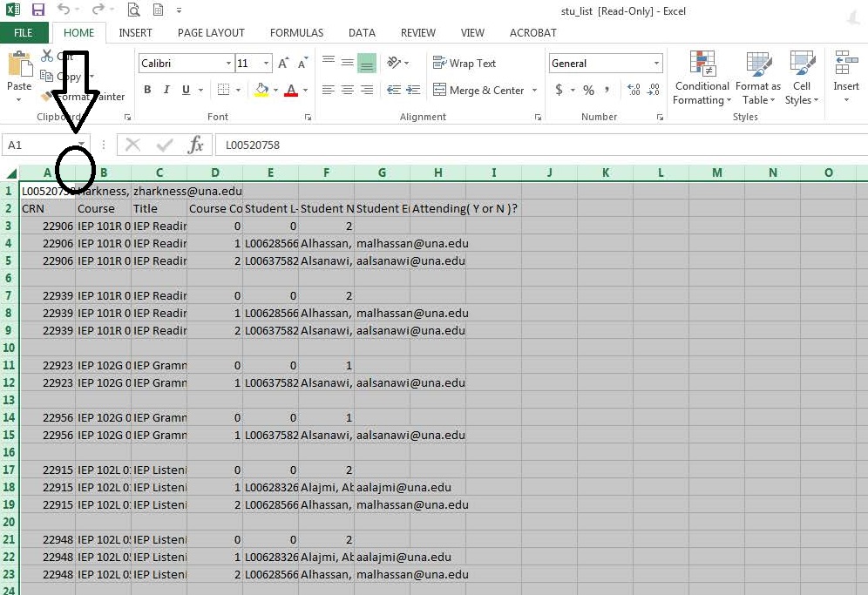The width and height of the screenshot is (868, 595).
Task: Click the Select All corner box of the grid
Action: pos(11,172)
